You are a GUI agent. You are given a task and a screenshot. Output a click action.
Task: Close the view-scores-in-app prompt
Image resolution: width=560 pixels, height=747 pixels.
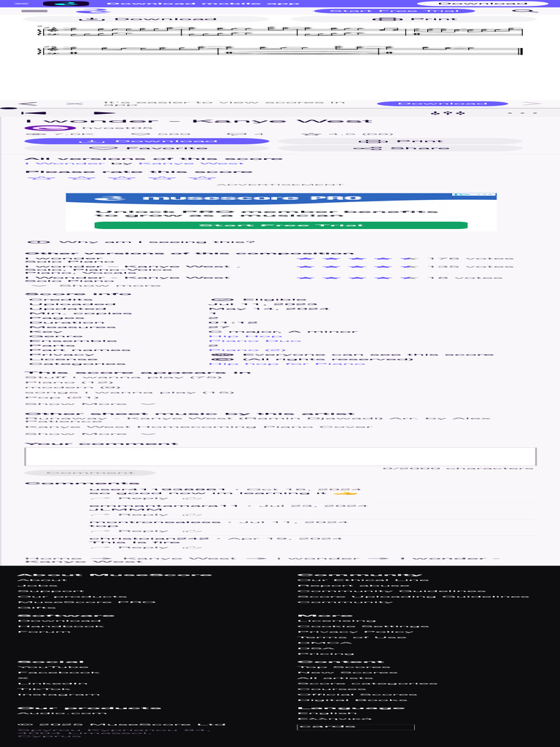click(74, 104)
